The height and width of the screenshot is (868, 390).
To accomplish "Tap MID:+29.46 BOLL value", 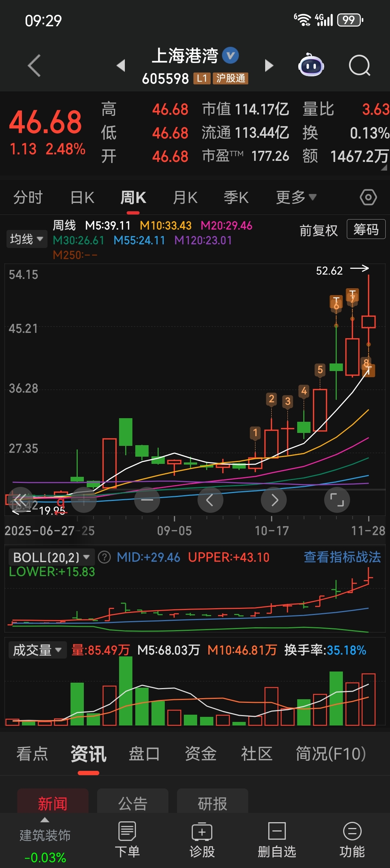I will (148, 557).
